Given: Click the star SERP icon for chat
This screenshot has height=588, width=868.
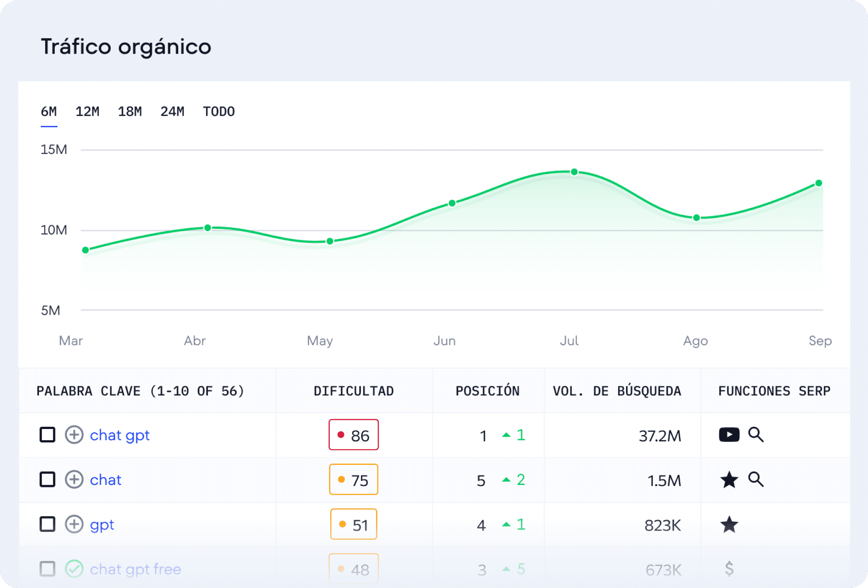Looking at the screenshot, I should click(729, 480).
